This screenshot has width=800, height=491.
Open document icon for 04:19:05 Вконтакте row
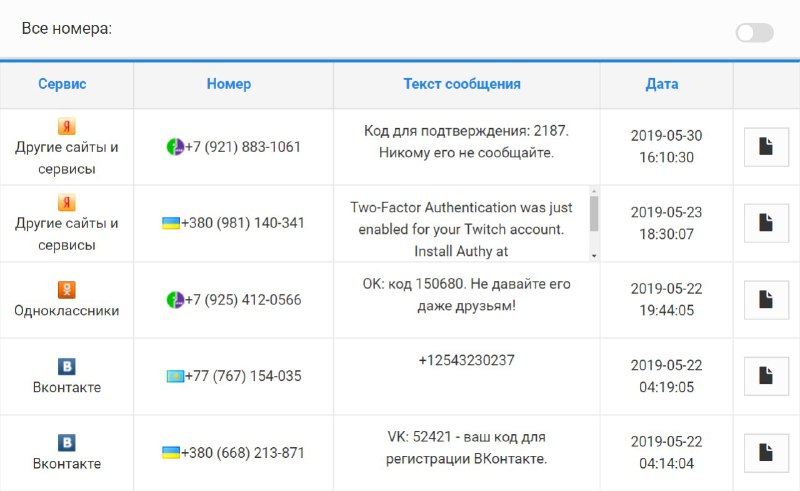766,376
